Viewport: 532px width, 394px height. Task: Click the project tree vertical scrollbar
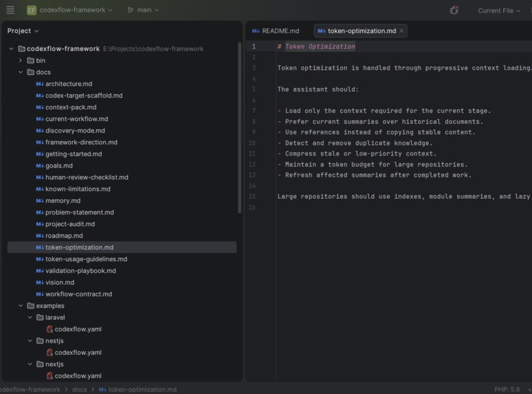(239, 128)
